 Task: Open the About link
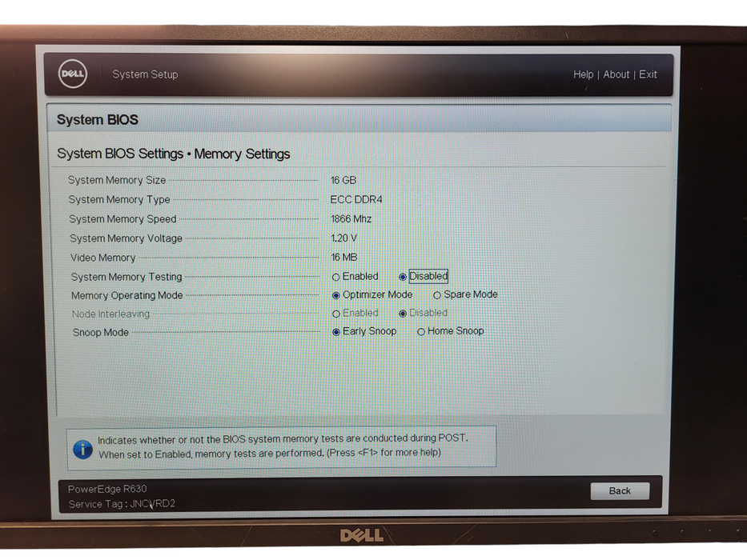coord(616,74)
